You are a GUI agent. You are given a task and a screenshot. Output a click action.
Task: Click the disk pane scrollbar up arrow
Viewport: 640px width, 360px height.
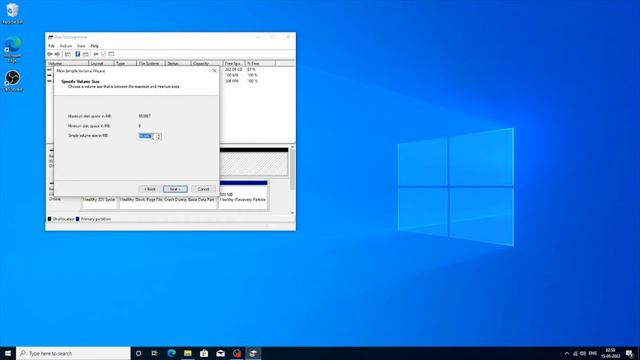tap(292, 147)
